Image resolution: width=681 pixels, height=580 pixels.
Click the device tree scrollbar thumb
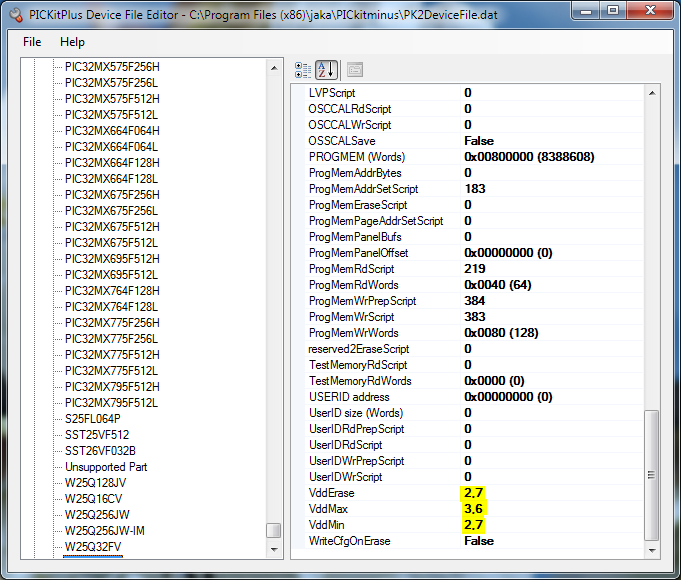274,530
